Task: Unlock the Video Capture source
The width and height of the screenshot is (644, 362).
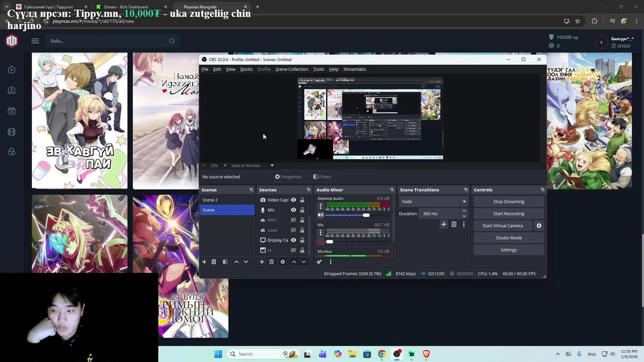Action: coord(302,200)
